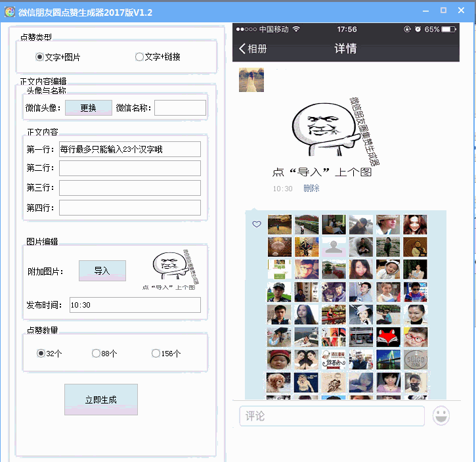Select the 文字+图片 like type
Viewport: 476px width, 462px height.
coord(58,57)
